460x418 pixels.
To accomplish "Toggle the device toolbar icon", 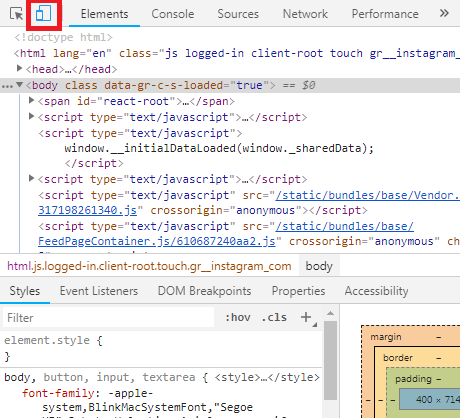I will 44,14.
